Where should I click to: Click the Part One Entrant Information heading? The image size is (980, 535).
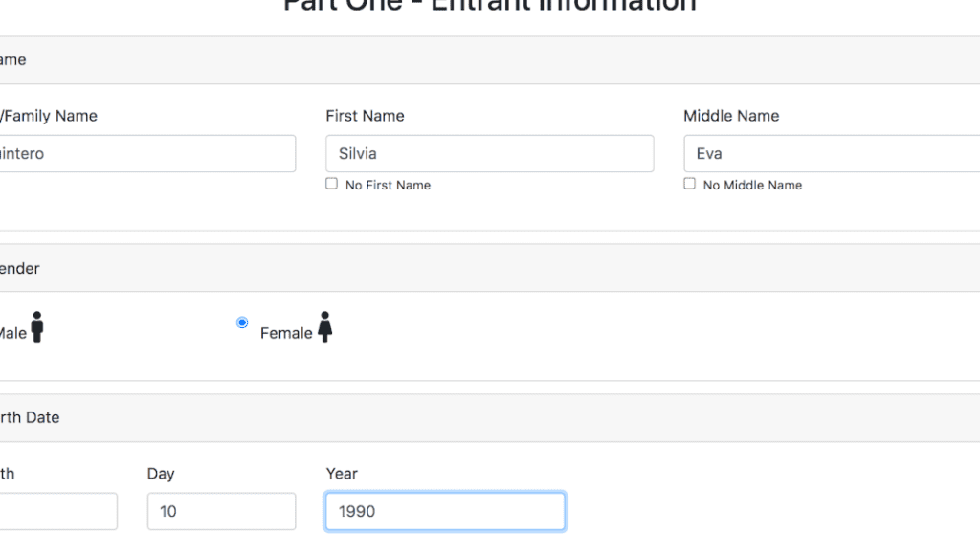coord(489,6)
